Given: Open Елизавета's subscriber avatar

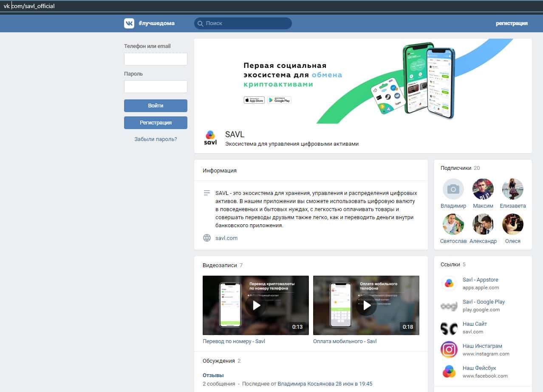Looking at the screenshot, I should (513, 189).
